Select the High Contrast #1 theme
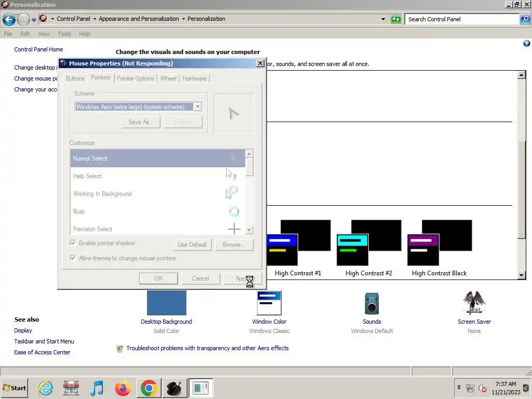The height and width of the screenshot is (399, 532). point(298,248)
